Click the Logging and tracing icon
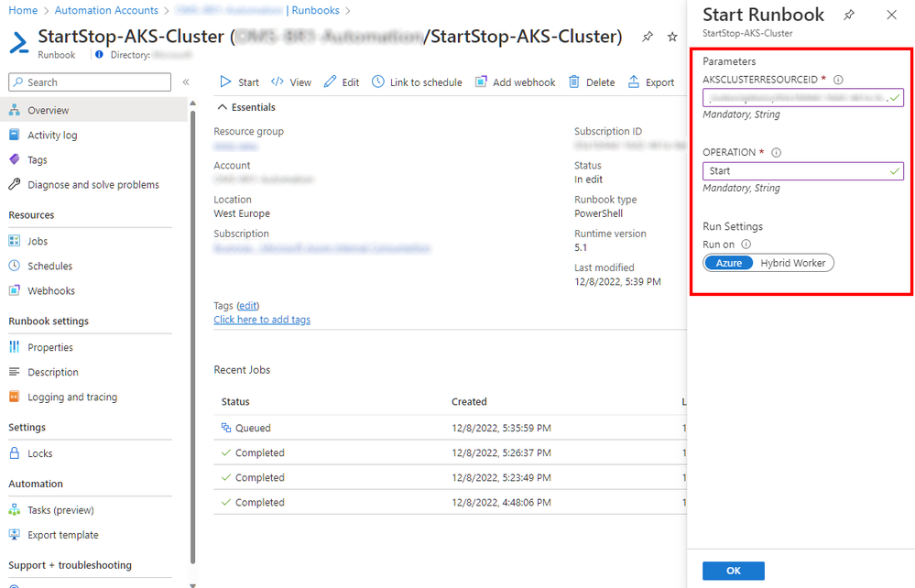The height and width of the screenshot is (588, 915). [15, 397]
